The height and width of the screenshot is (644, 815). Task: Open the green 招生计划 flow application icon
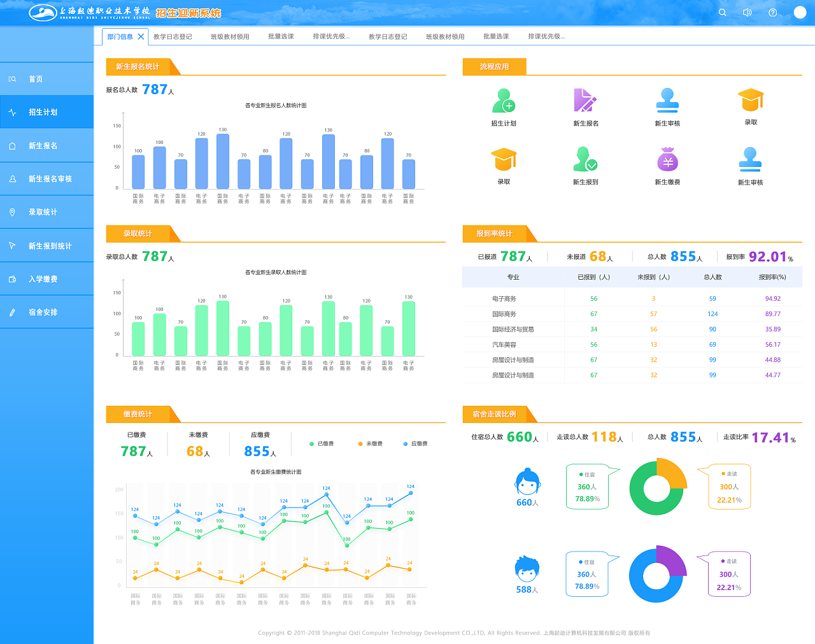[x=504, y=100]
